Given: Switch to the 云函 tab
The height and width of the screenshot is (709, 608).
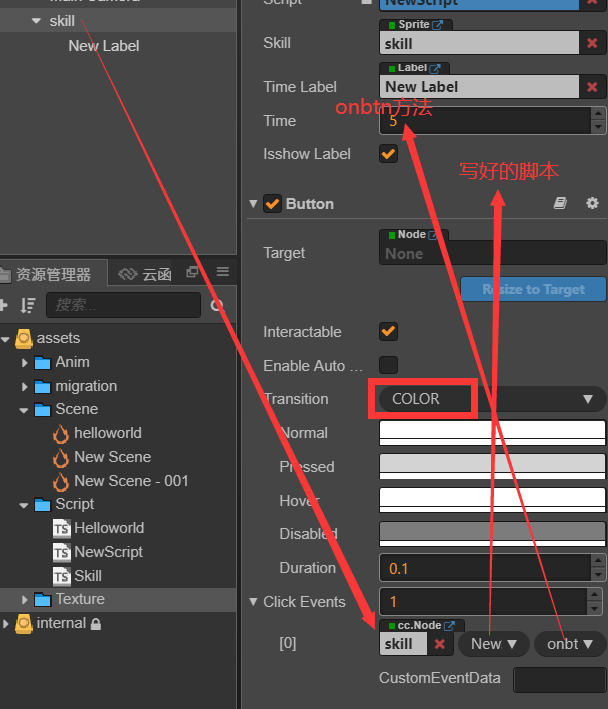Looking at the screenshot, I should (x=145, y=274).
